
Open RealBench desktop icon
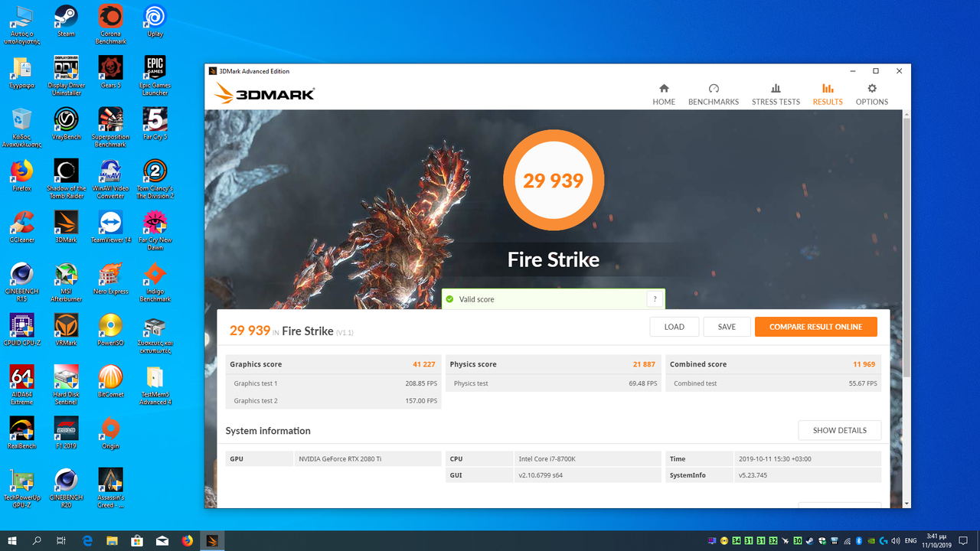coord(21,432)
